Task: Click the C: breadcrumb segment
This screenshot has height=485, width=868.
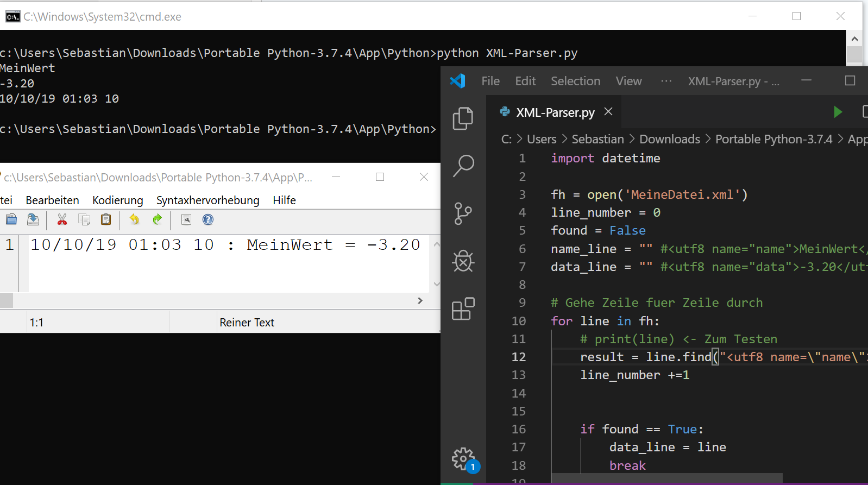Action: [x=506, y=139]
